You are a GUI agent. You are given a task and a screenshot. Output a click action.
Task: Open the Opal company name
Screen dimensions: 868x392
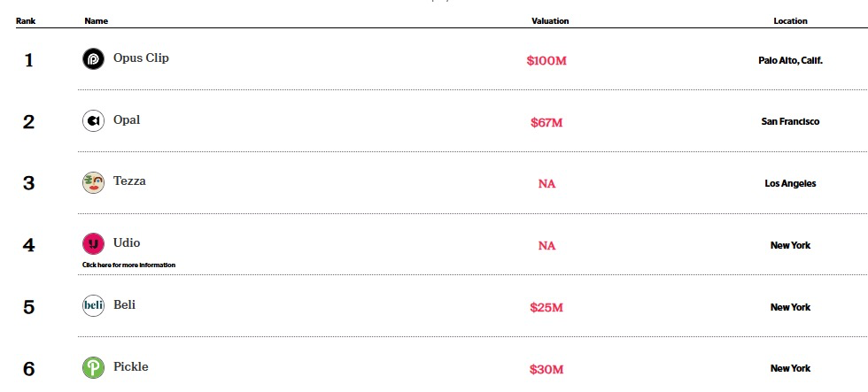[127, 120]
